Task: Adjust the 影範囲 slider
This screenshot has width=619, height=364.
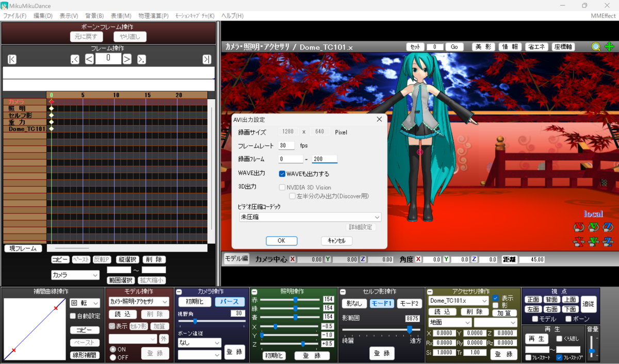Action: point(381,329)
